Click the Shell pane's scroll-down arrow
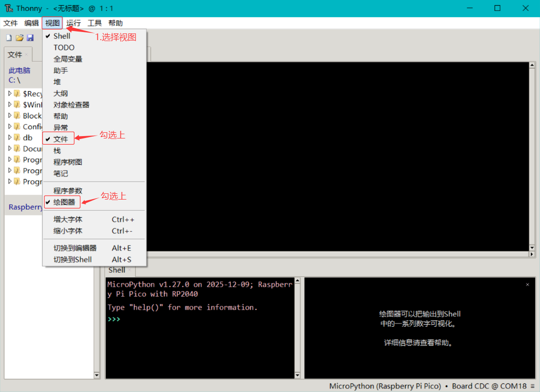Viewport: 540px width, 392px height. click(297, 375)
